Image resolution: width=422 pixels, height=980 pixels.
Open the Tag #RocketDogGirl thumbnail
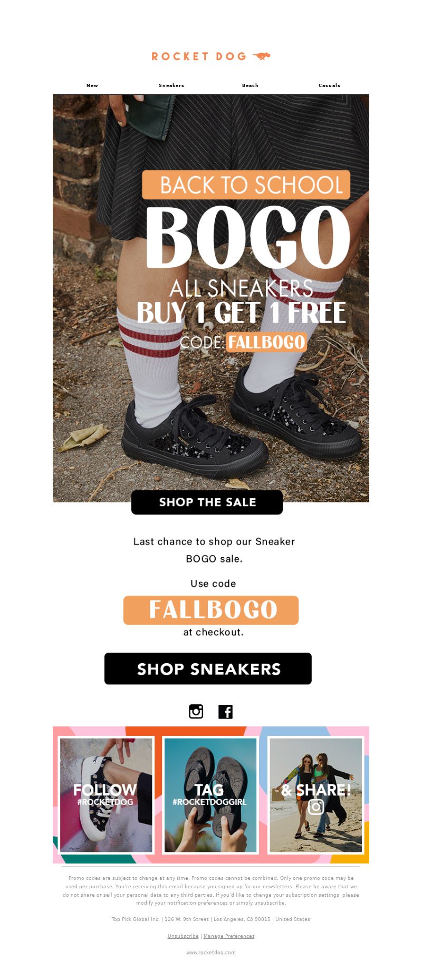[x=210, y=795]
